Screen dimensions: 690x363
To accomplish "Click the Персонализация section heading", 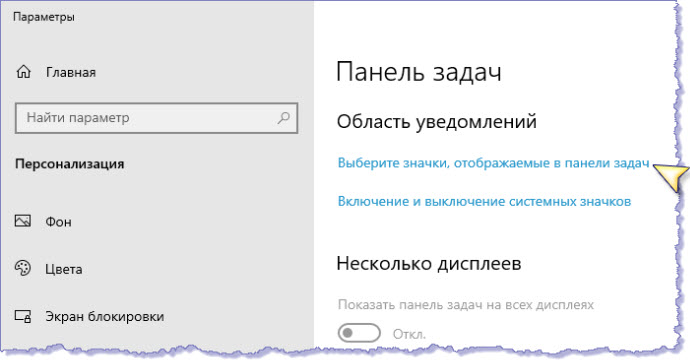I will [x=70, y=164].
